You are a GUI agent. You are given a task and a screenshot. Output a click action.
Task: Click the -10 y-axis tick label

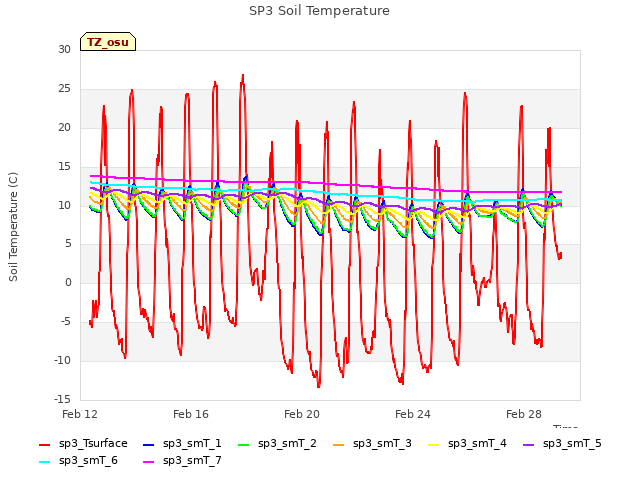pyautogui.click(x=62, y=360)
